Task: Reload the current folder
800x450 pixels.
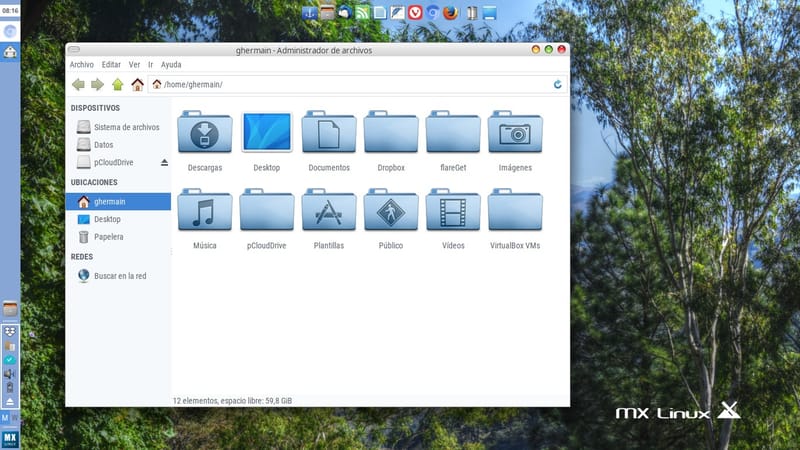Action: pos(558,84)
